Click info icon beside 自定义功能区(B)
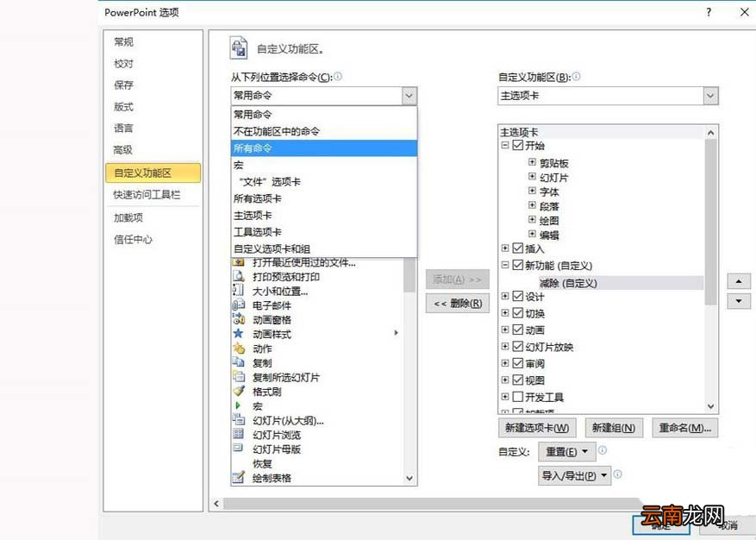This screenshot has height=540, width=756. point(576,76)
